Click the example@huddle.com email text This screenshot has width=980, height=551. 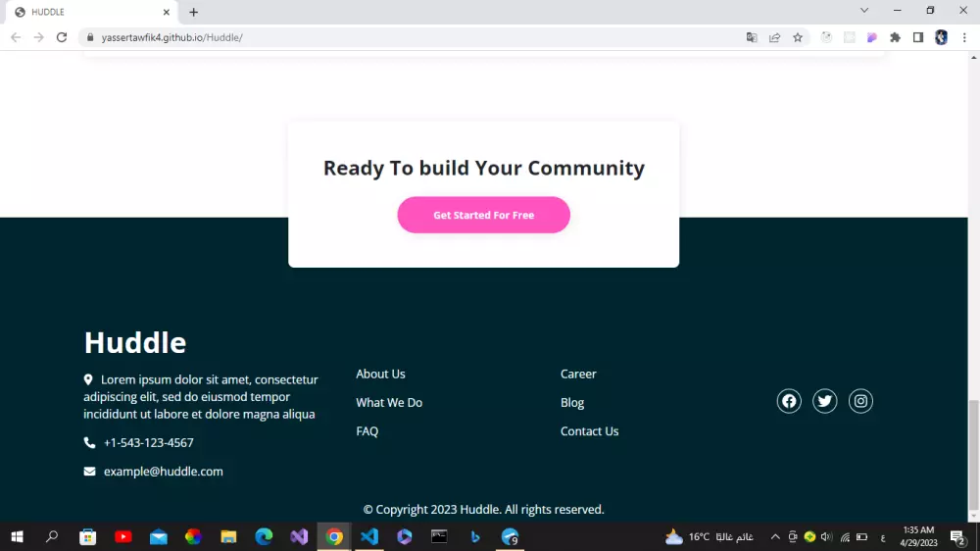(163, 472)
